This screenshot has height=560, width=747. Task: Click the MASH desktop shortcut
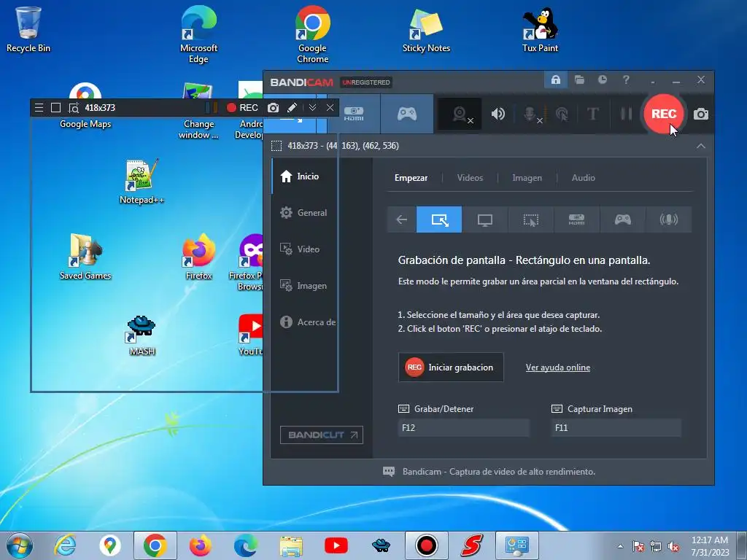(142, 335)
